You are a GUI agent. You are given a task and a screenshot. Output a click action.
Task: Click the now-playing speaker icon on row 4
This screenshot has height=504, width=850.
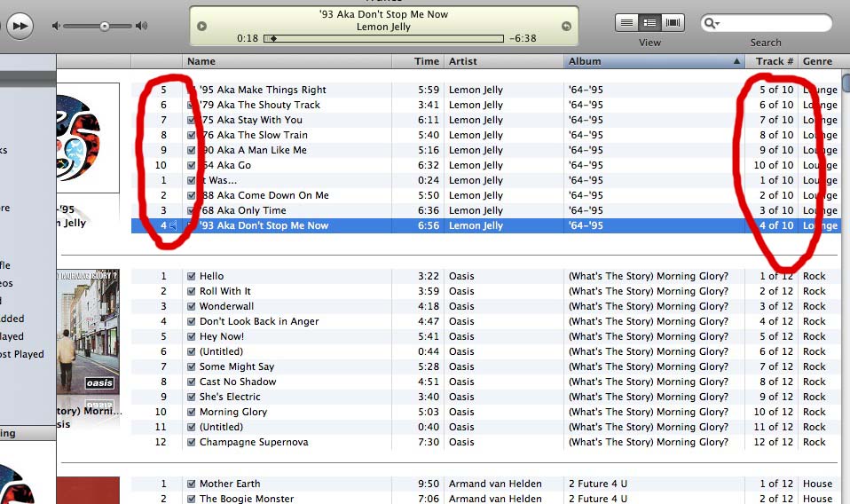173,225
